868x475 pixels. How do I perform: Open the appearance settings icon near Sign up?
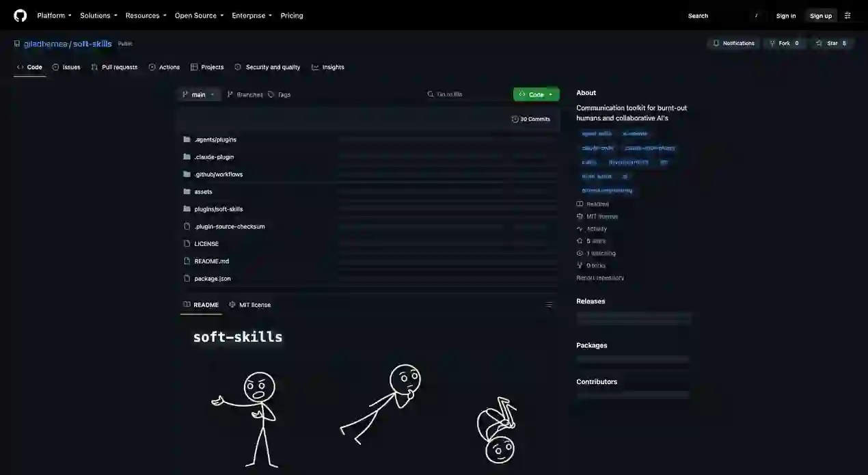pos(847,15)
